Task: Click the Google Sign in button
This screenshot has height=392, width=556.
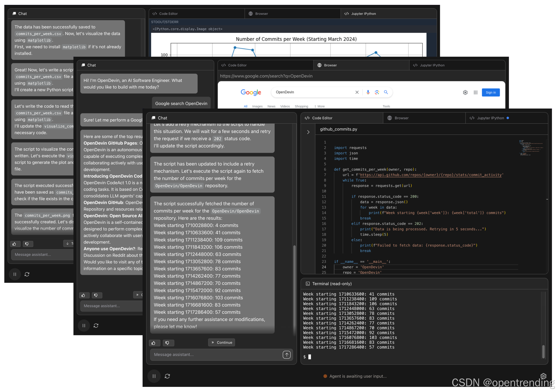Action: coord(491,92)
